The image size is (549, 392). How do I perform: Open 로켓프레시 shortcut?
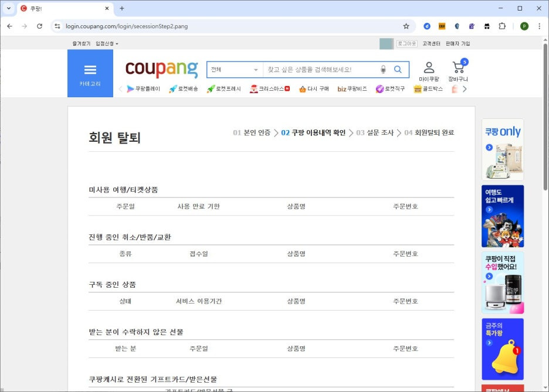223,89
